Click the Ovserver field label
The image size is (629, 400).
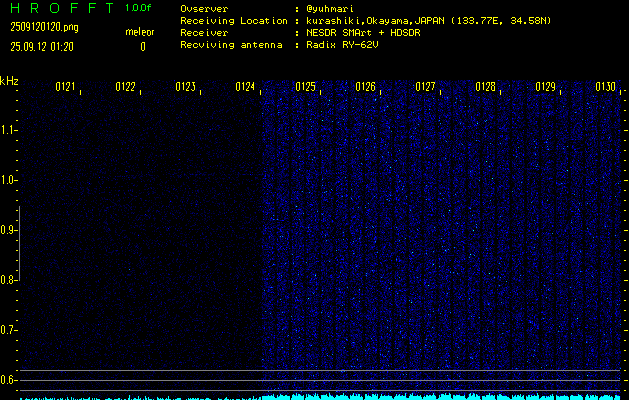pyautogui.click(x=204, y=9)
